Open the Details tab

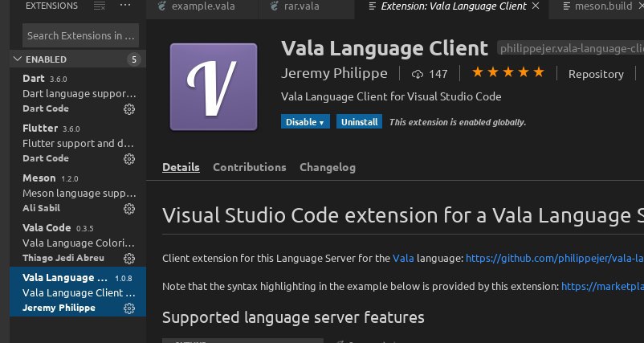pos(181,167)
